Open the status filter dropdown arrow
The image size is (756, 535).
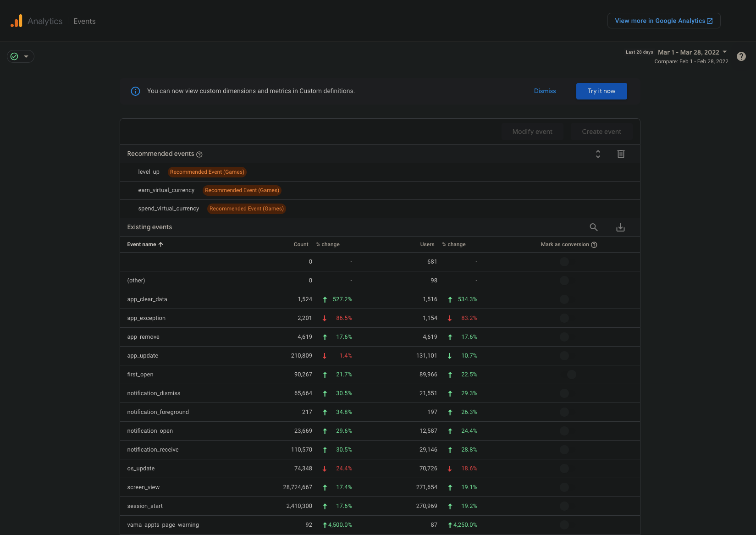26,56
